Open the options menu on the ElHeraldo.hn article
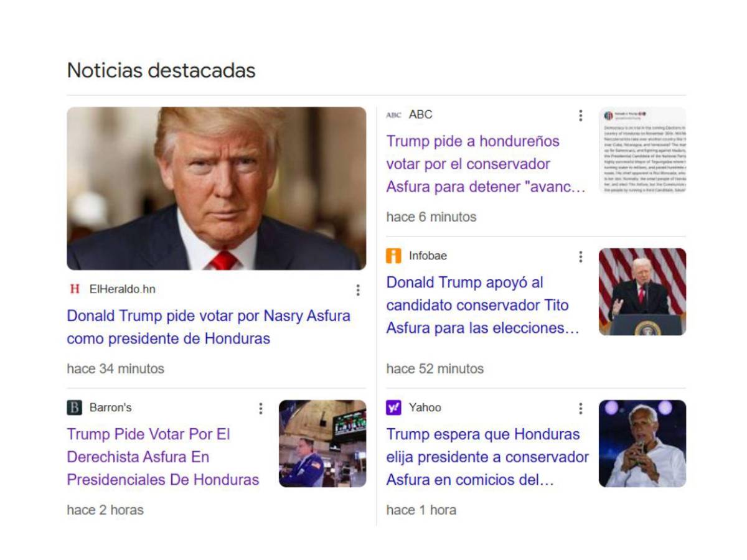This screenshot has height=560, width=747. pos(358,289)
